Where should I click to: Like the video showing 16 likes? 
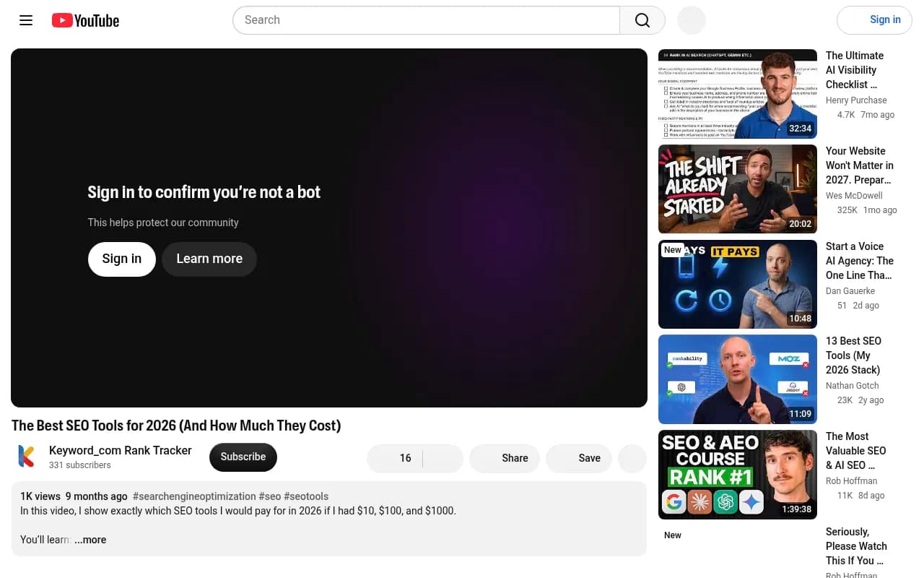tap(396, 458)
